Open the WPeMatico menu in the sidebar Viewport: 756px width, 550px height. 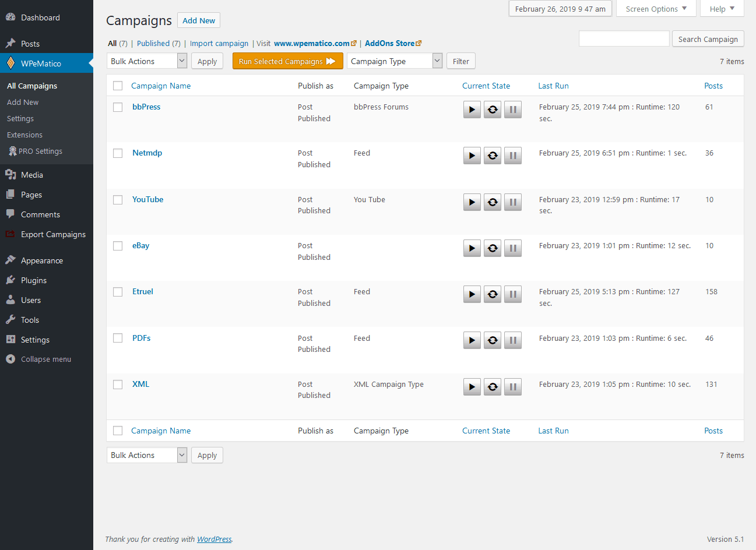[x=41, y=64]
